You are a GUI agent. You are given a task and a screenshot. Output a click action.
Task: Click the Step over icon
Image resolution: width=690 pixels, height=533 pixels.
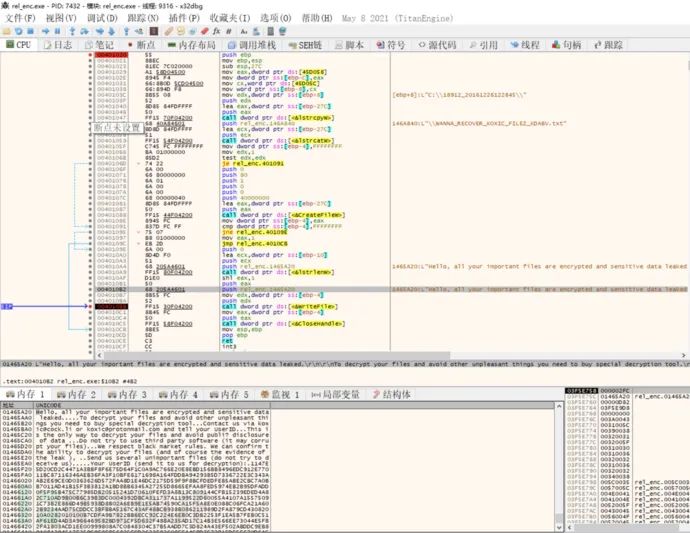(x=84, y=31)
